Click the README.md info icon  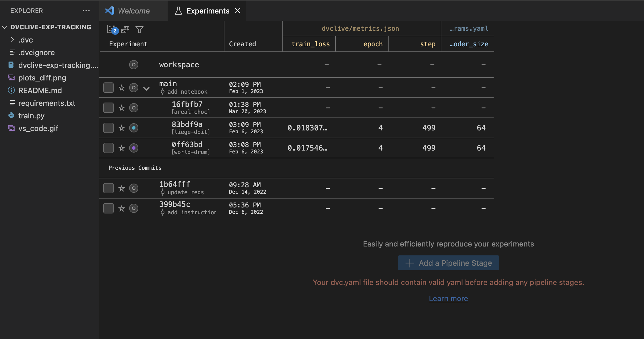pos(11,90)
